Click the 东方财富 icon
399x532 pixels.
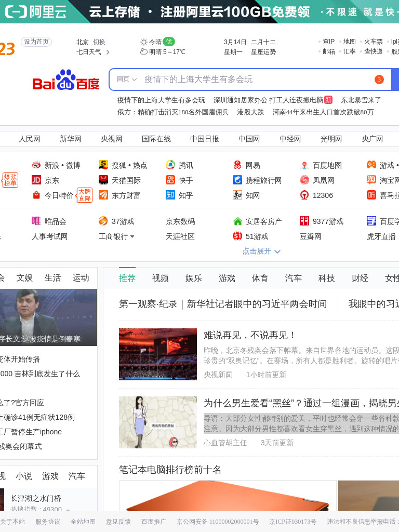103,195
